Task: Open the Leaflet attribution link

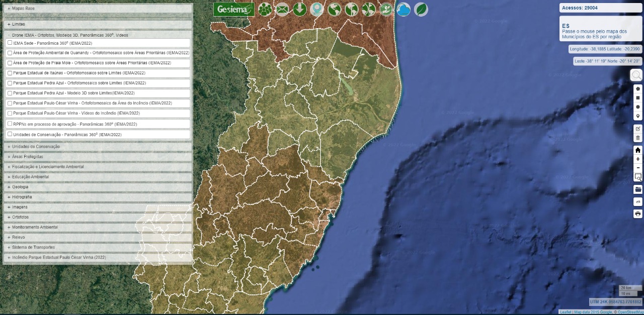Action: coord(566,312)
